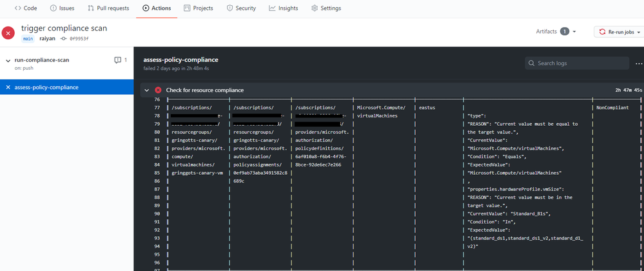Viewport: 644px width, 271px height.
Task: Open the Artifacts dropdown
Action: coord(556,32)
